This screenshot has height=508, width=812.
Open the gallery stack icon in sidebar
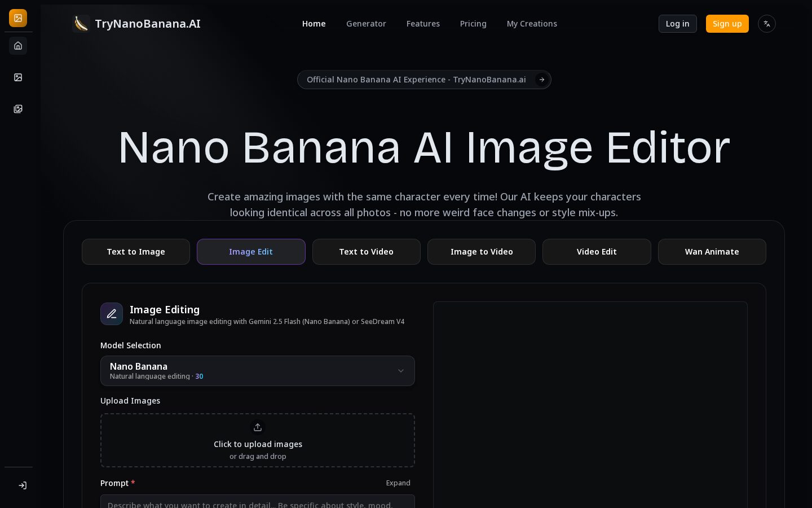coord(18,109)
